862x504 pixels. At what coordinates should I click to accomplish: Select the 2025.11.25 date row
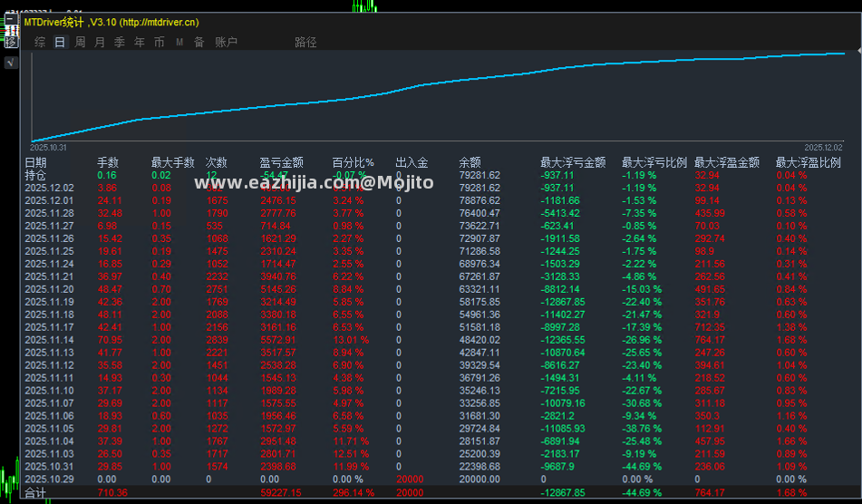[x=49, y=251]
